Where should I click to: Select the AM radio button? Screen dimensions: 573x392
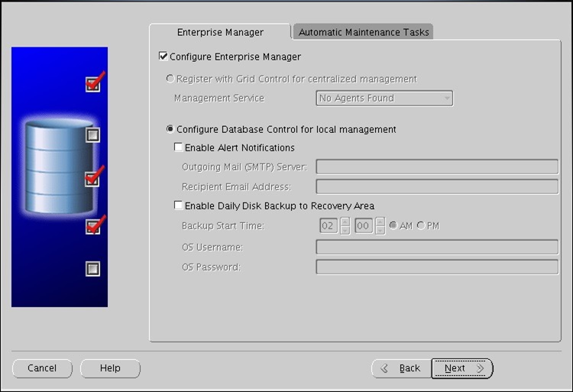click(x=393, y=225)
